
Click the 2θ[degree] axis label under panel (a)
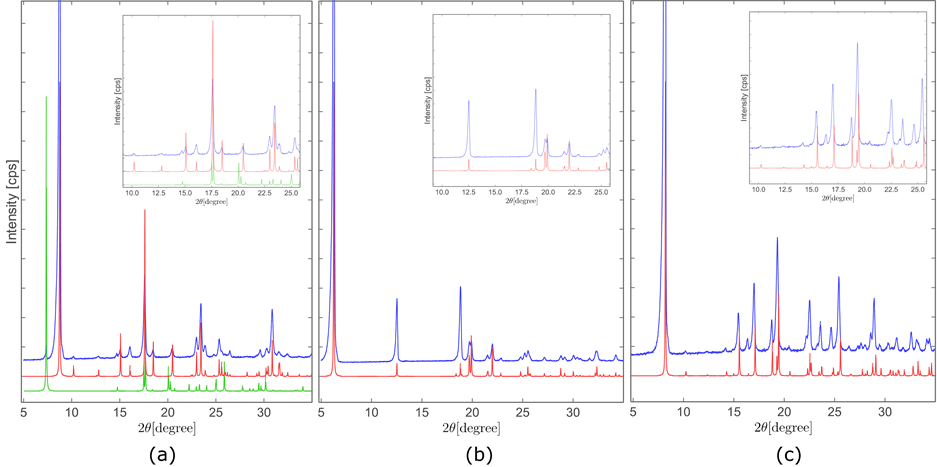point(167,428)
